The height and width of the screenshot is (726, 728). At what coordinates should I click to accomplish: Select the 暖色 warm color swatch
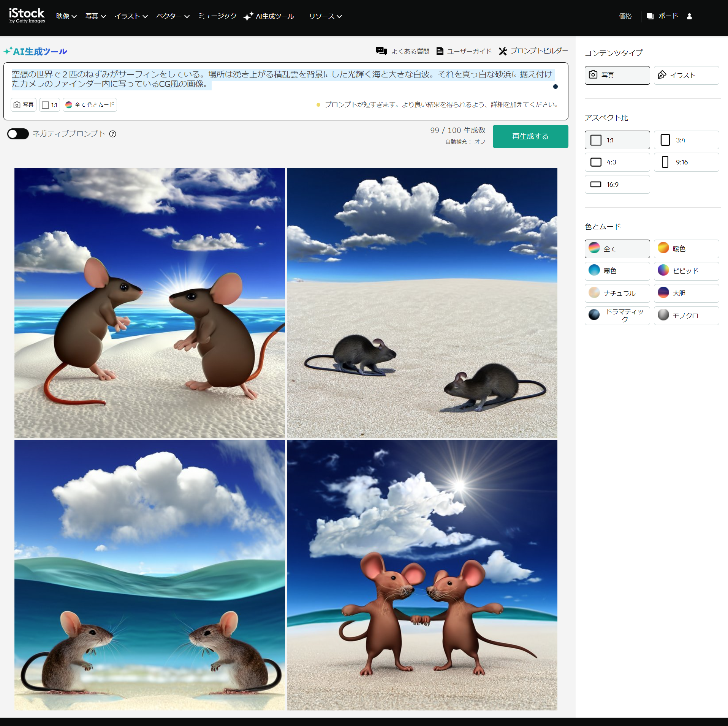pos(686,249)
